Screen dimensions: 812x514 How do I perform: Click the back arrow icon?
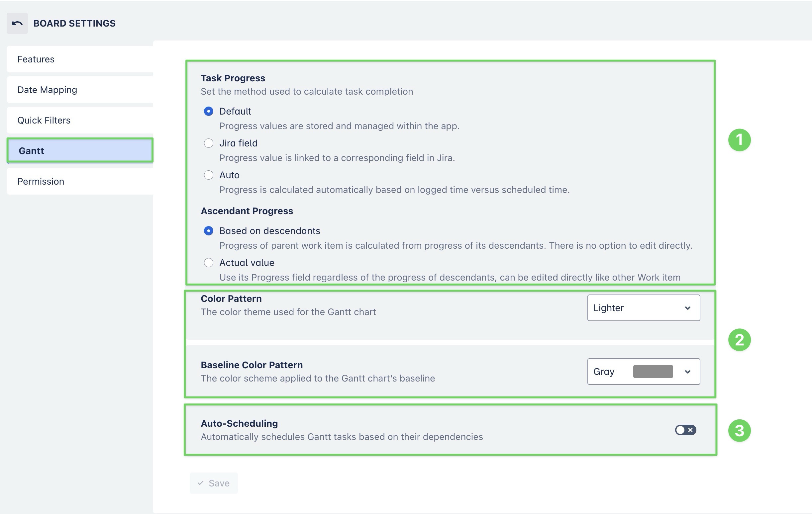tap(17, 23)
